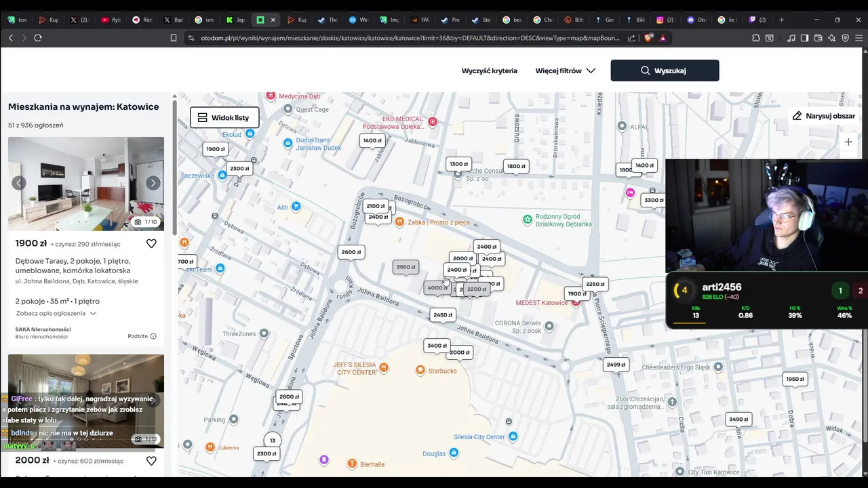Image resolution: width=868 pixels, height=488 pixels.
Task: Switch to Widok listy view
Action: pyautogui.click(x=224, y=117)
